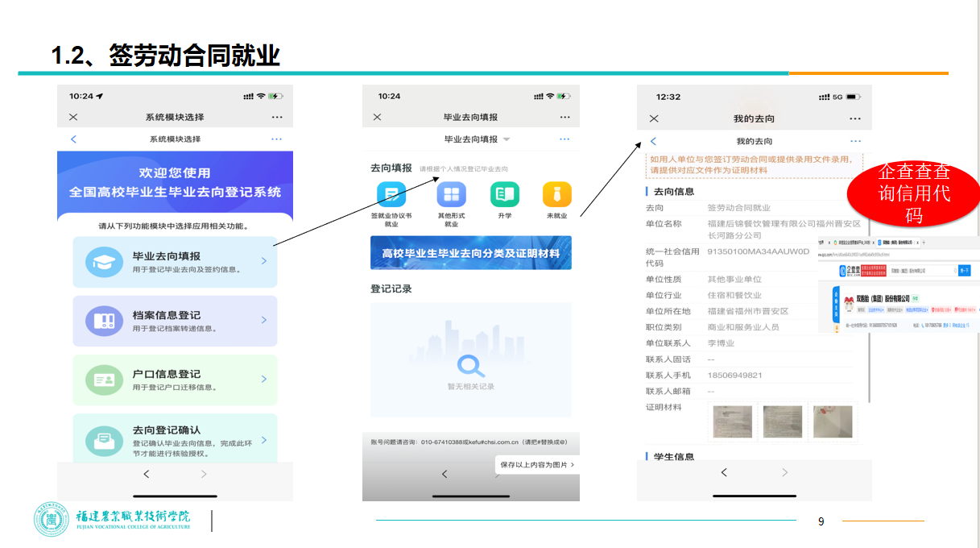
Task: Close the 毕业去向填报 page with X
Action: 378,118
